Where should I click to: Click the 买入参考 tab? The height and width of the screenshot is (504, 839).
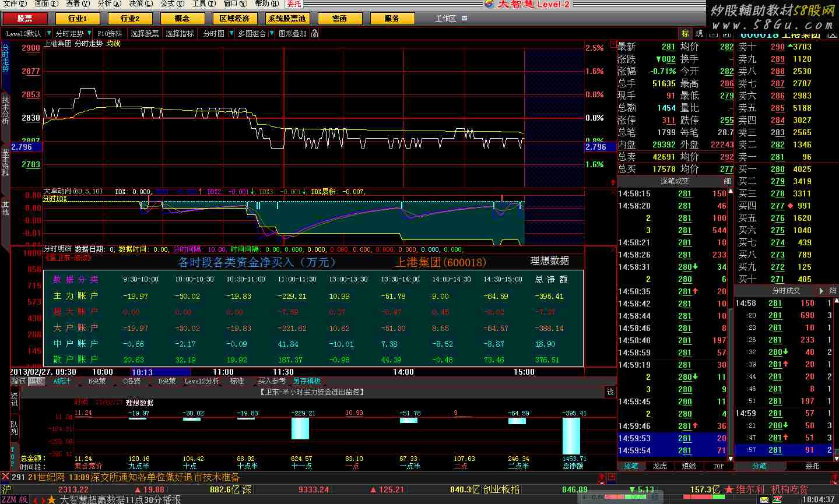pos(272,381)
